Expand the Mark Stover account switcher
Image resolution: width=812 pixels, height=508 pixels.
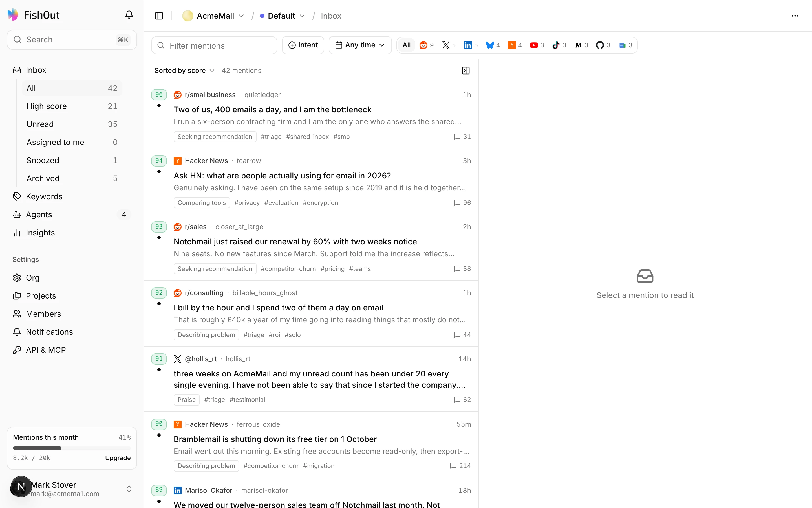click(71, 489)
